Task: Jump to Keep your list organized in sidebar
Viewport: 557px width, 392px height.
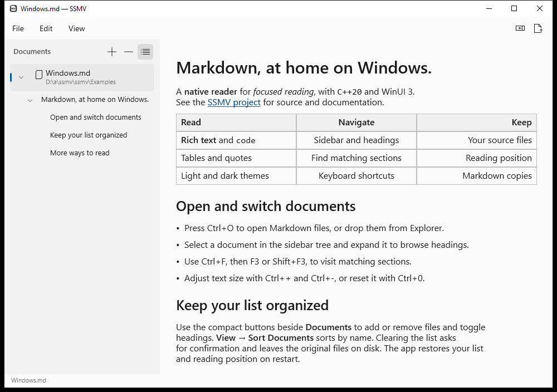Action: 89,135
